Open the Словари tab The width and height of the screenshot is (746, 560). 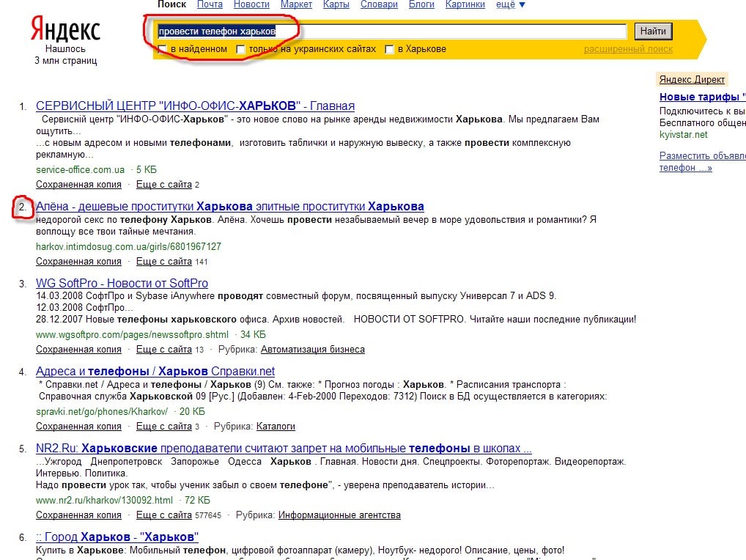pos(379,4)
